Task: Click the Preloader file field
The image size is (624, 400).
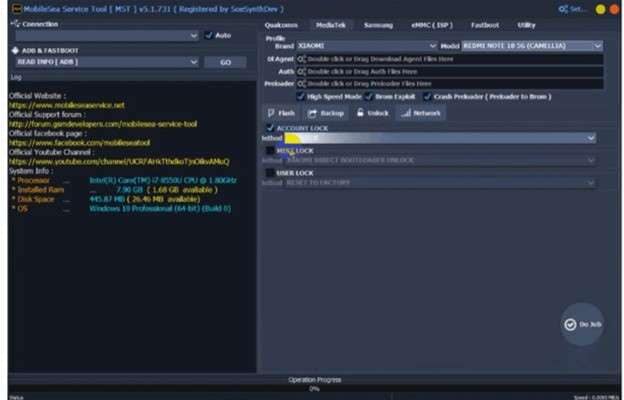Action: point(449,84)
